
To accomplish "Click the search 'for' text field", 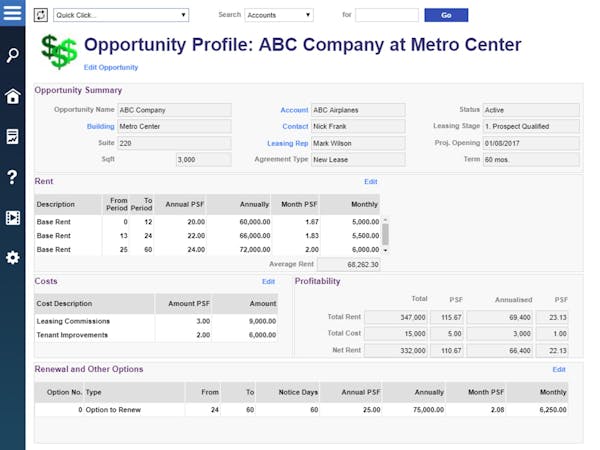I will (x=386, y=15).
